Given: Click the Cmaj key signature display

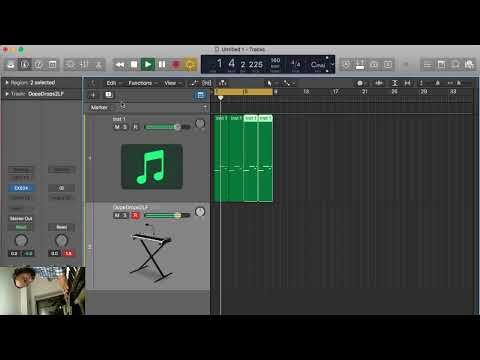Looking at the screenshot, I should pyautogui.click(x=318, y=64).
